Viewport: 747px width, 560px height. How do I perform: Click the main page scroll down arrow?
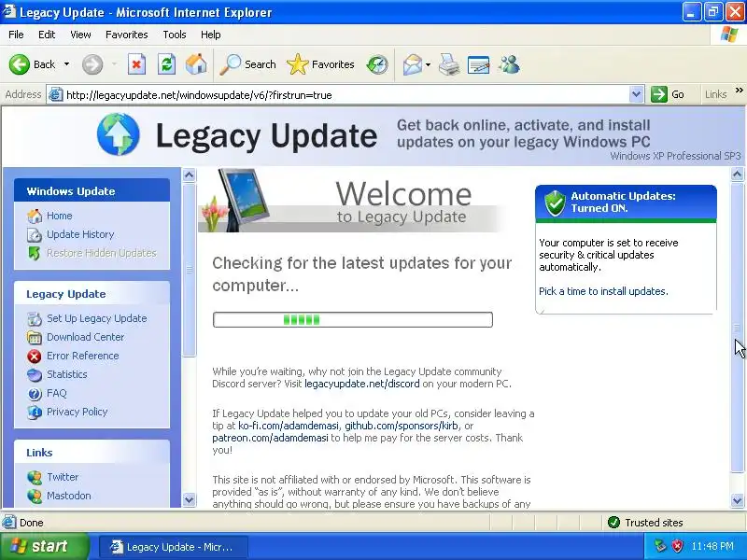[737, 500]
